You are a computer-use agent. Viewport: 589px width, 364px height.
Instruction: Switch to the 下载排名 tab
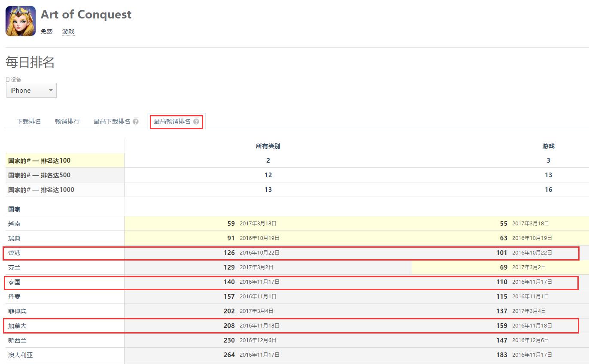pyautogui.click(x=29, y=121)
